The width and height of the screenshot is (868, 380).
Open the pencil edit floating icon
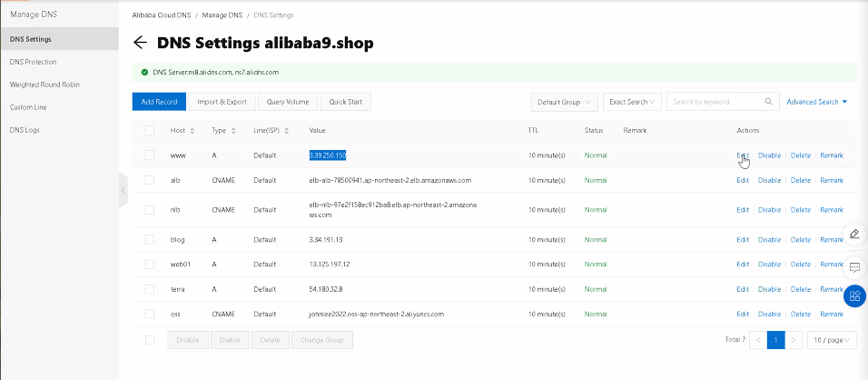pos(854,234)
